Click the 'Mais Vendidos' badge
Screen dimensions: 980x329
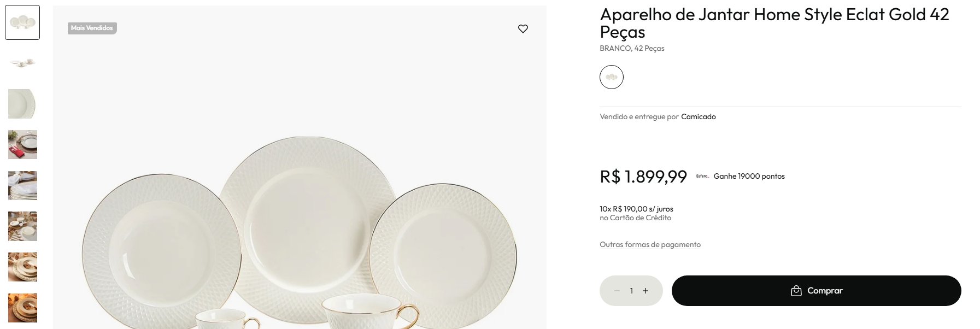(x=92, y=28)
